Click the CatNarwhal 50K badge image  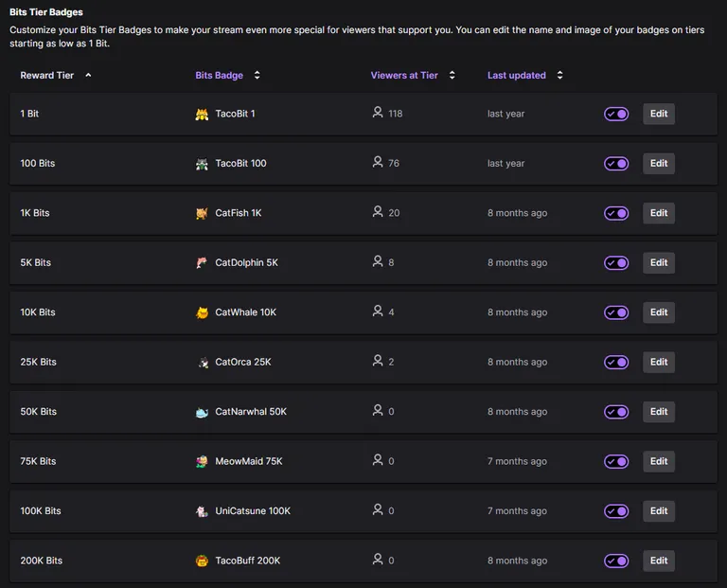pyautogui.click(x=202, y=412)
